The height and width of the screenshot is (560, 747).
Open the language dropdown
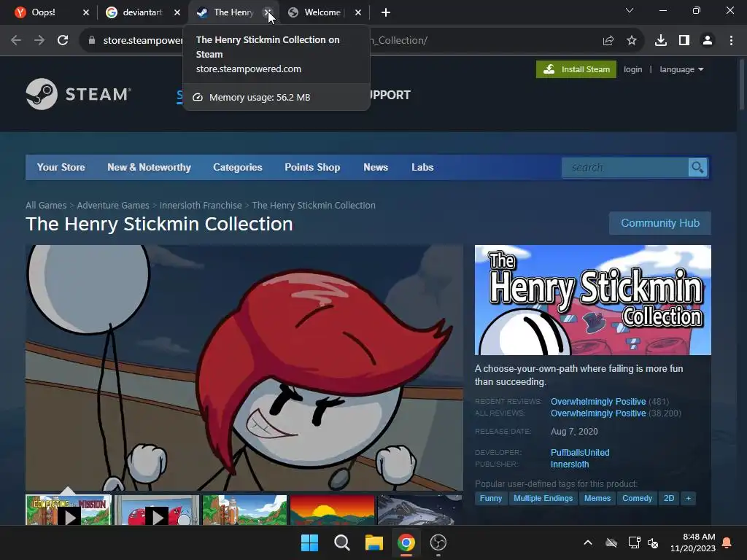pos(681,69)
